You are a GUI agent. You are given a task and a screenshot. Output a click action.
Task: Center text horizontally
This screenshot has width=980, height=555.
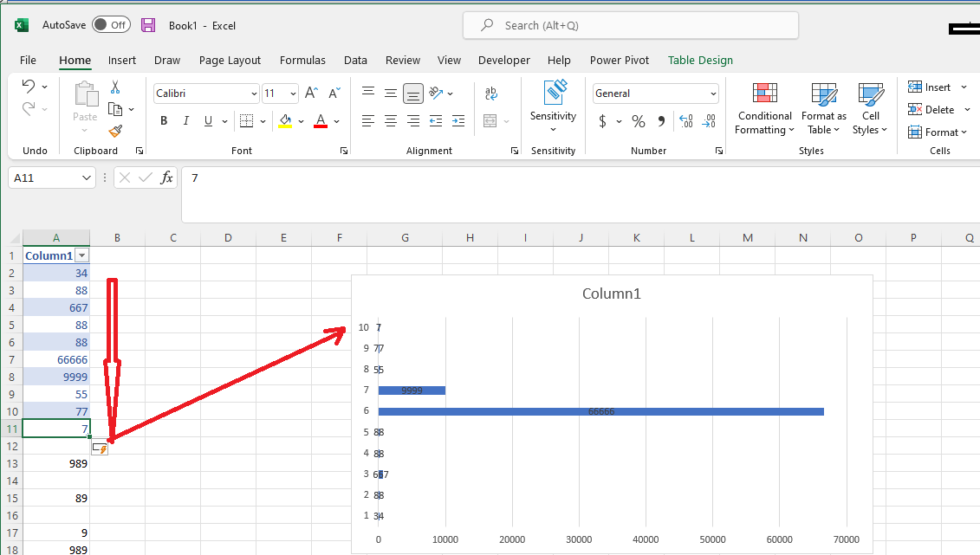pos(391,120)
